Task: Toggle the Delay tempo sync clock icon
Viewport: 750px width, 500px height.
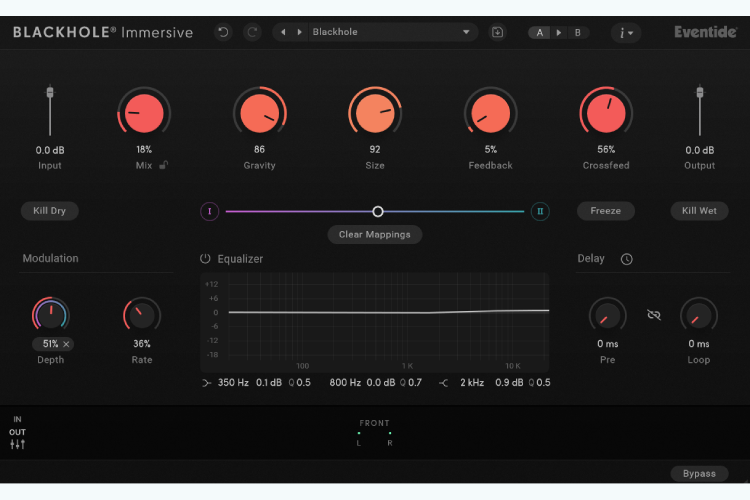Action: (627, 259)
